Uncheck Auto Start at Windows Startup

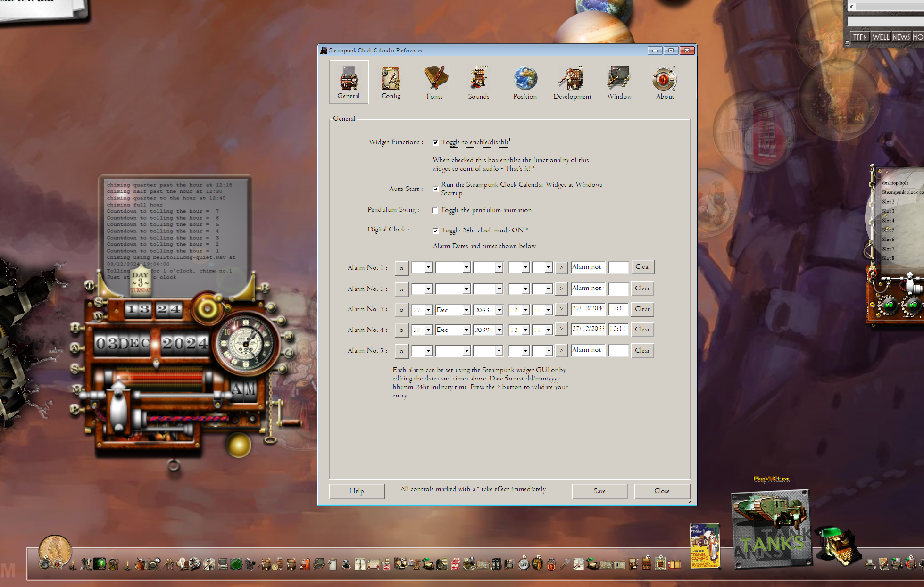pos(435,189)
